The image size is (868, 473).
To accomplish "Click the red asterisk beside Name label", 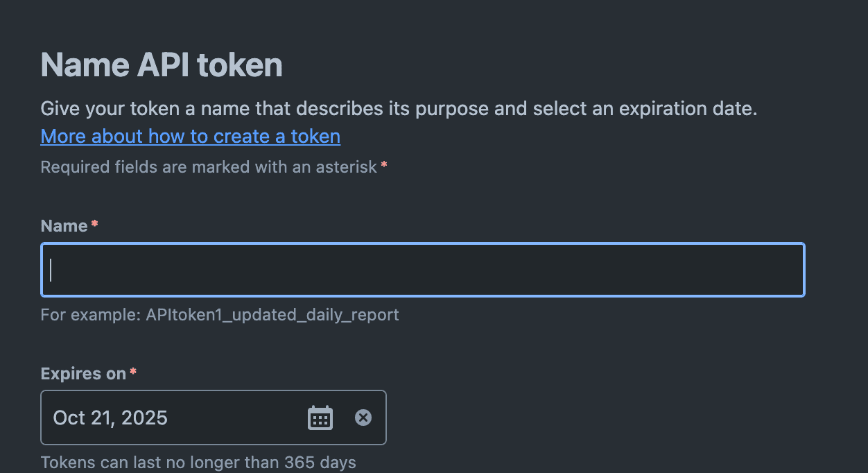I will click(x=95, y=223).
